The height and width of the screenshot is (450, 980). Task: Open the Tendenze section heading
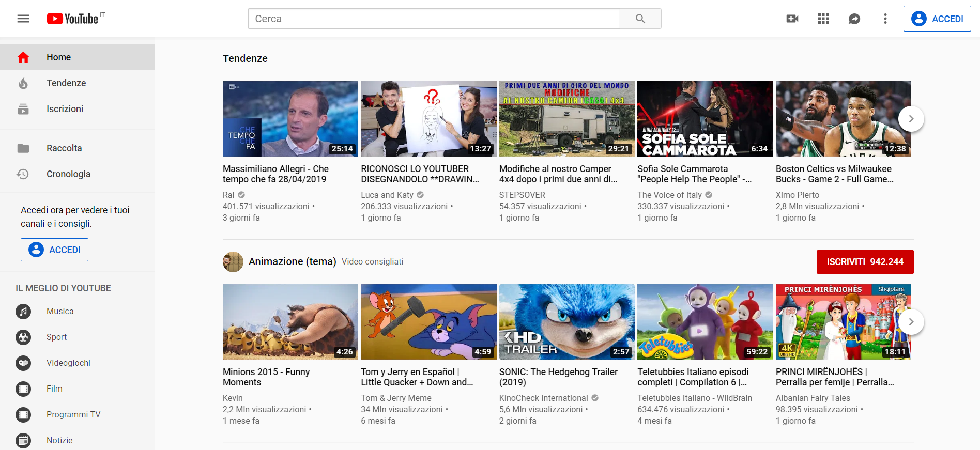(245, 58)
